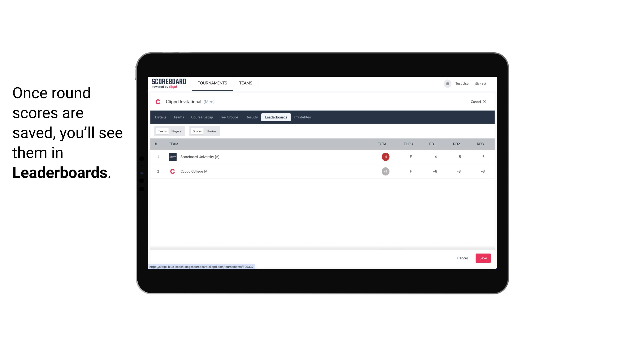The height and width of the screenshot is (346, 644).
Task: Click the Scores filter button
Action: pyautogui.click(x=197, y=131)
